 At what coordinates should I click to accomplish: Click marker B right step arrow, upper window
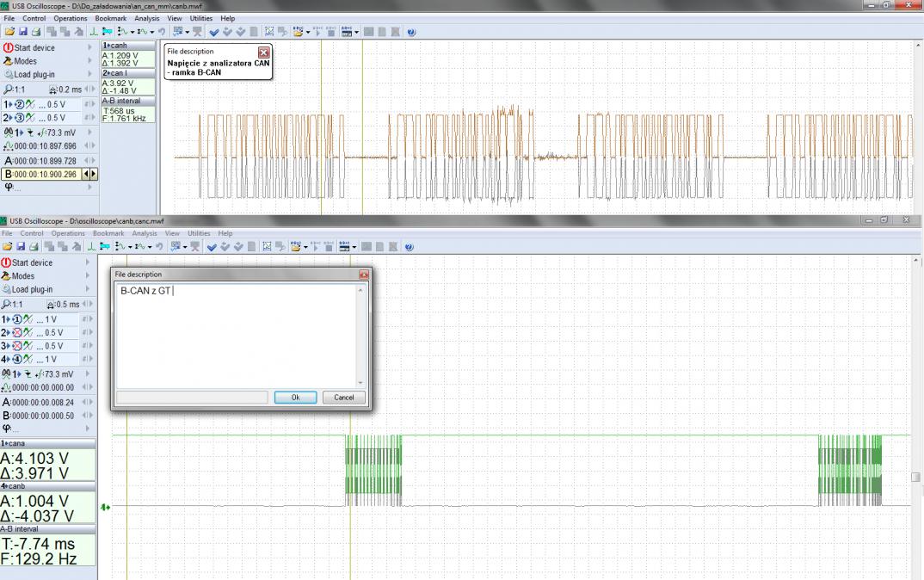click(93, 174)
